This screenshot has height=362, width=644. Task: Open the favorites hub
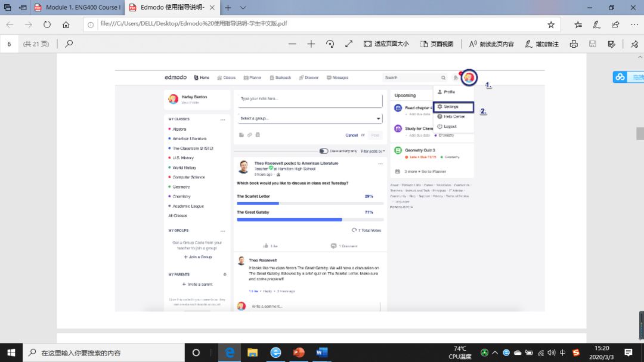(x=578, y=24)
